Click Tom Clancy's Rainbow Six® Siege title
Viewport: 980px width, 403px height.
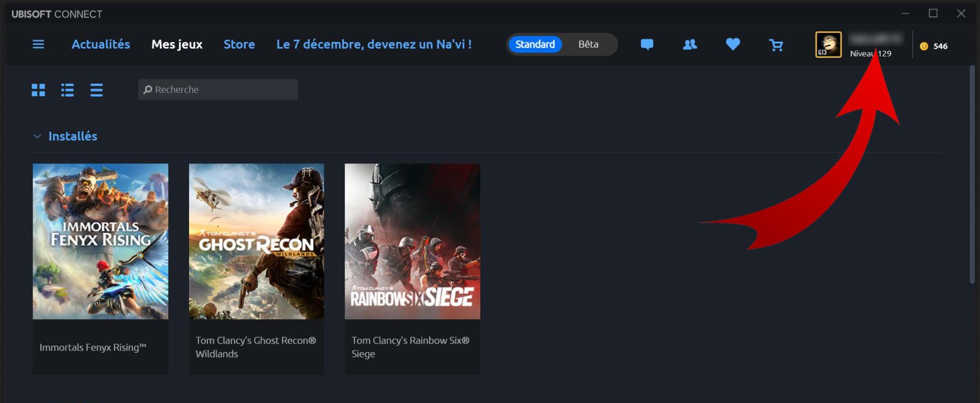pos(411,347)
